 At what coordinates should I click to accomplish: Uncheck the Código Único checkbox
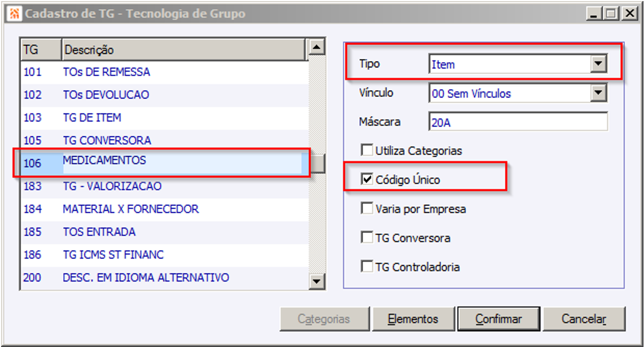tap(367, 179)
